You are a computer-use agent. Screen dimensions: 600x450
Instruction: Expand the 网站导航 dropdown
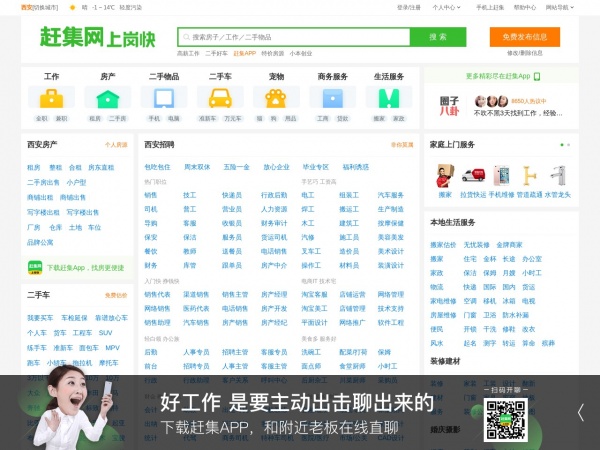pyautogui.click(x=560, y=7)
